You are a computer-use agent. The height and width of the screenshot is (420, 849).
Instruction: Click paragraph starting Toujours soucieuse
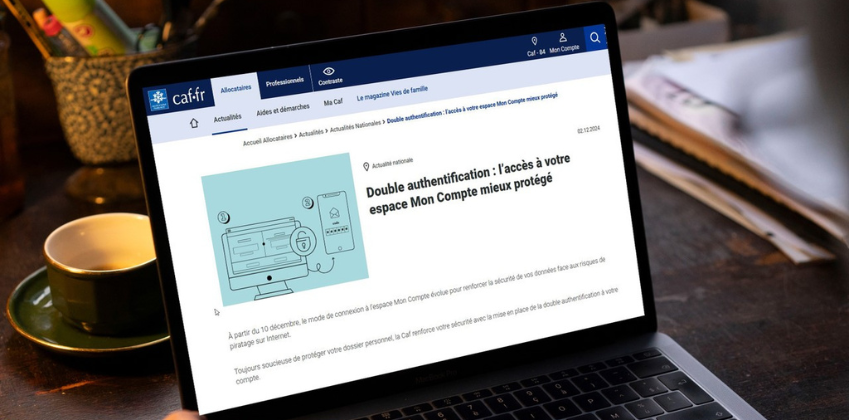click(x=426, y=337)
